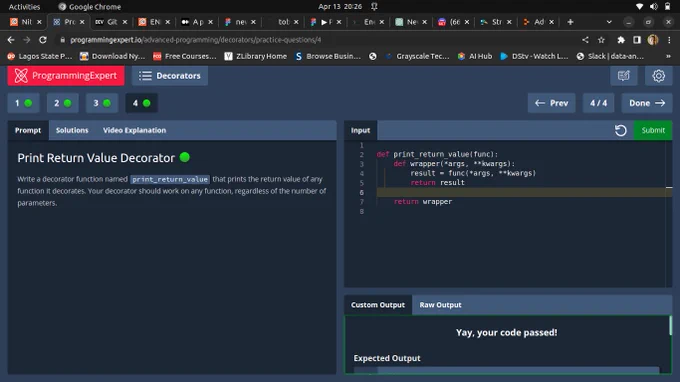
Task: Go back in the browser
Action: pyautogui.click(x=11, y=40)
